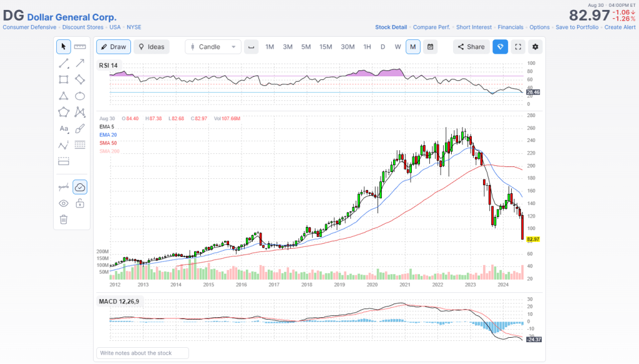The image size is (639, 364).
Task: Select the rectangle shape tool
Action: pyautogui.click(x=64, y=79)
